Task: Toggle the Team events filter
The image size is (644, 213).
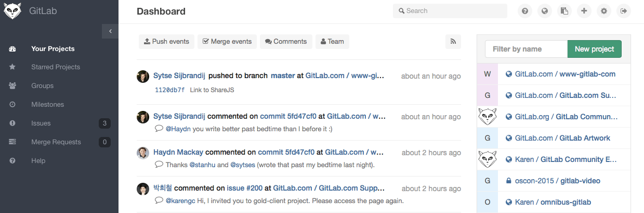Action: 332,42
